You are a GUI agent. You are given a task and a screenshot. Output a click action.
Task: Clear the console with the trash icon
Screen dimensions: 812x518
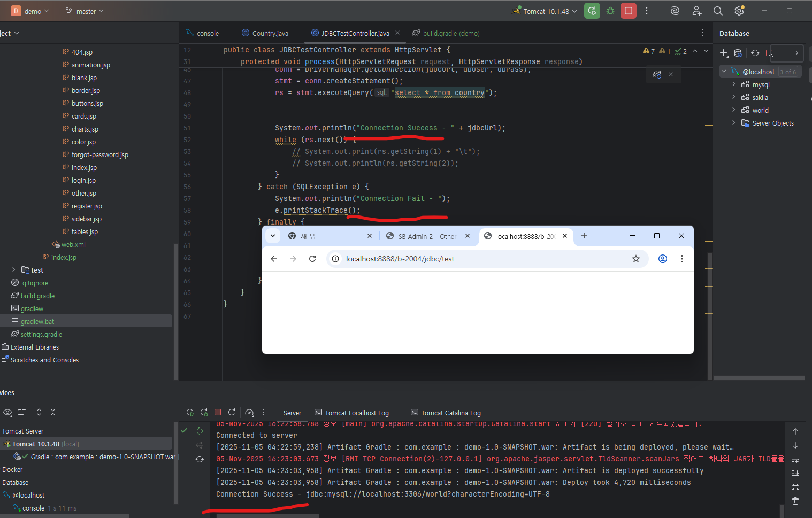795,501
